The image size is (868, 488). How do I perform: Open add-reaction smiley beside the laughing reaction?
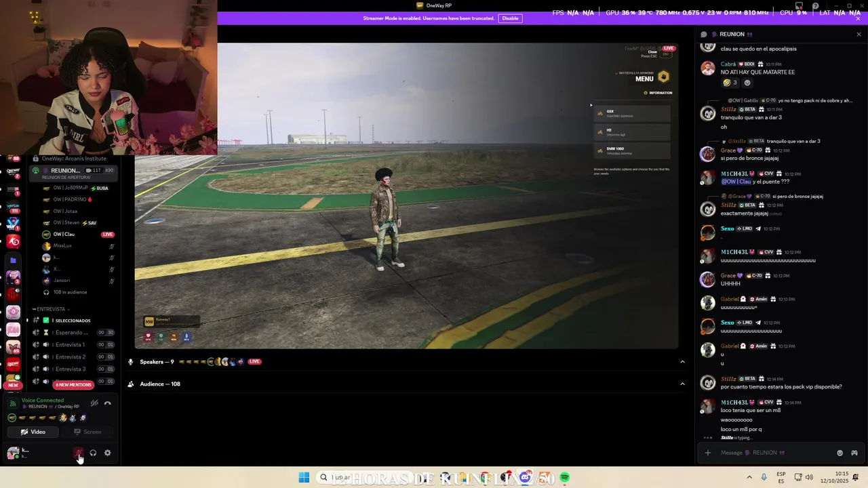click(x=747, y=83)
